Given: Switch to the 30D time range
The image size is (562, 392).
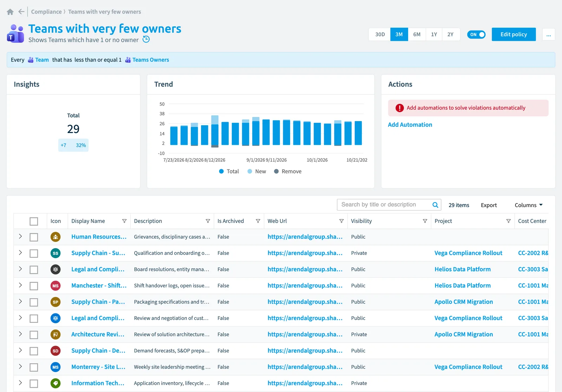Looking at the screenshot, I should click(380, 34).
